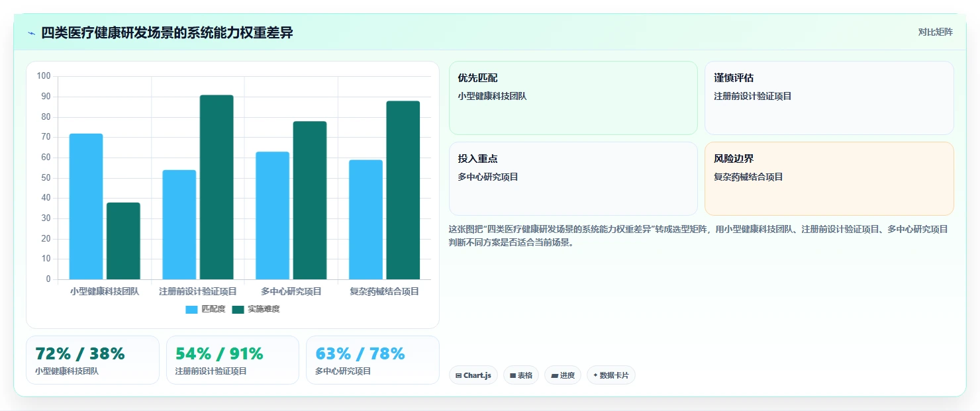Image resolution: width=980 pixels, height=411 pixels.
Task: Select the 63% / 78% stat card
Action: pyautogui.click(x=373, y=360)
